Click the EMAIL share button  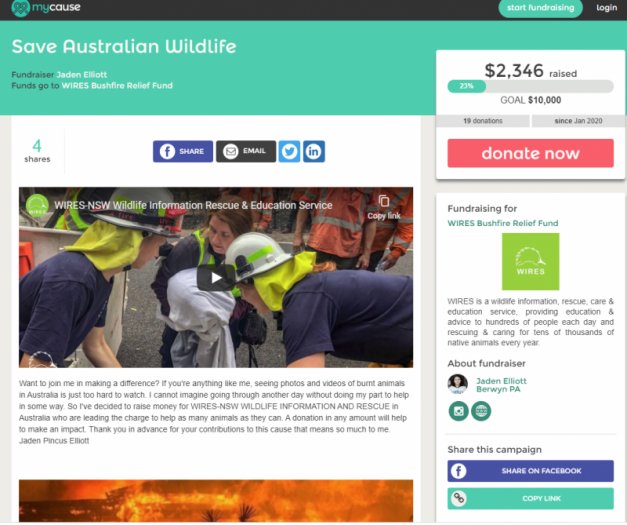click(246, 152)
